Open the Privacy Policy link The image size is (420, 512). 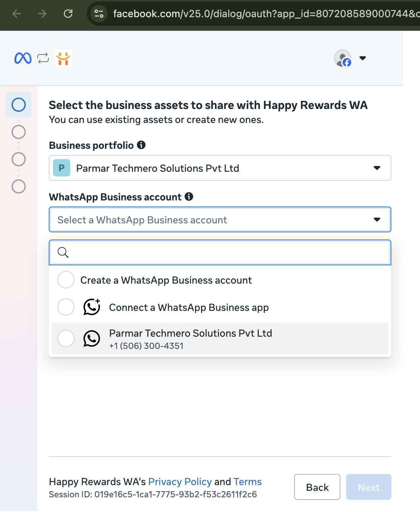pyautogui.click(x=180, y=482)
